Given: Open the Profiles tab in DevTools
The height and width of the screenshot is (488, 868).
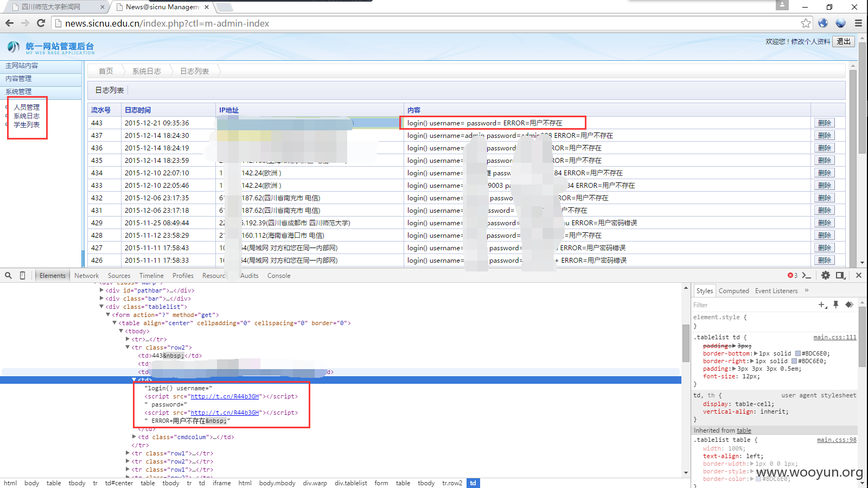Looking at the screenshot, I should (x=183, y=276).
